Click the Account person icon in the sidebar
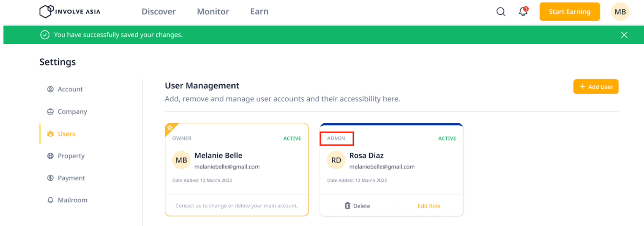This screenshot has height=226, width=644. (50, 89)
